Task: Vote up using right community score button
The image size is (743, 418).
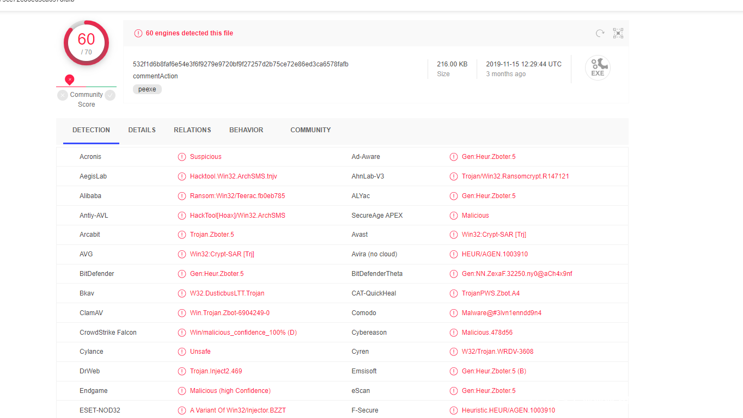Action: (110, 95)
